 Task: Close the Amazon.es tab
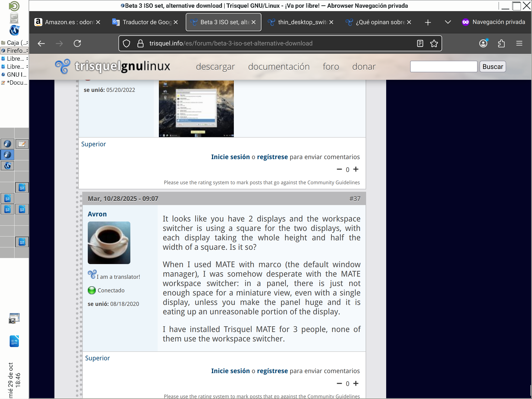tap(98, 22)
